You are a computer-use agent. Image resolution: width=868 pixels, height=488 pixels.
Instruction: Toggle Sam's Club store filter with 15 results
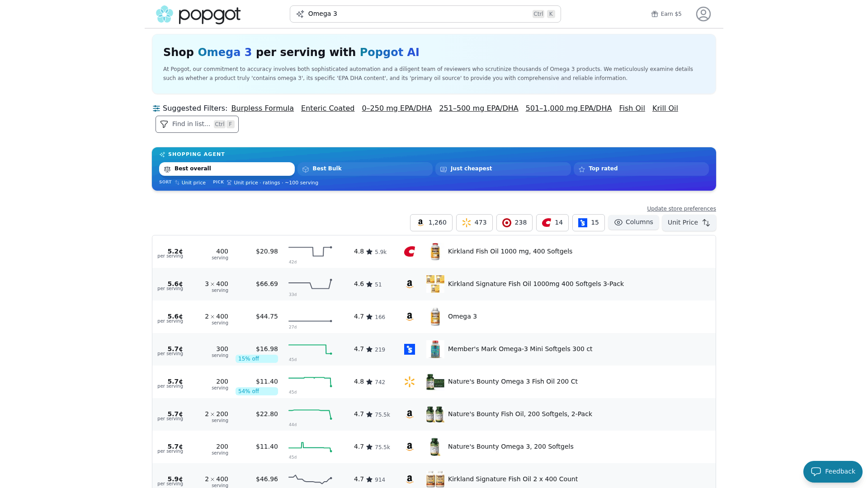[589, 223]
